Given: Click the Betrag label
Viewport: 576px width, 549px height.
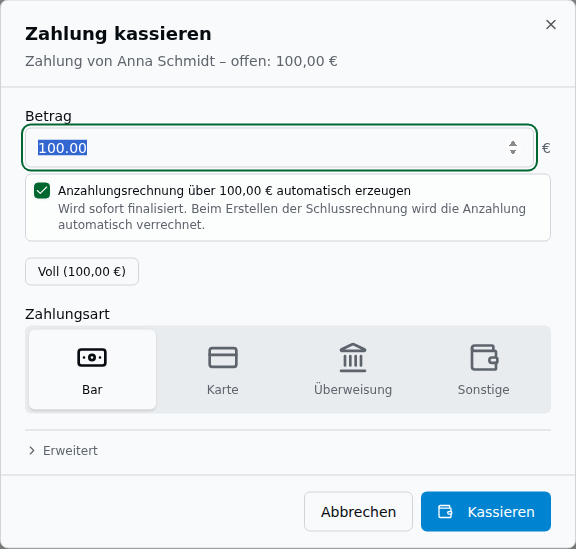Looking at the screenshot, I should point(48,116).
